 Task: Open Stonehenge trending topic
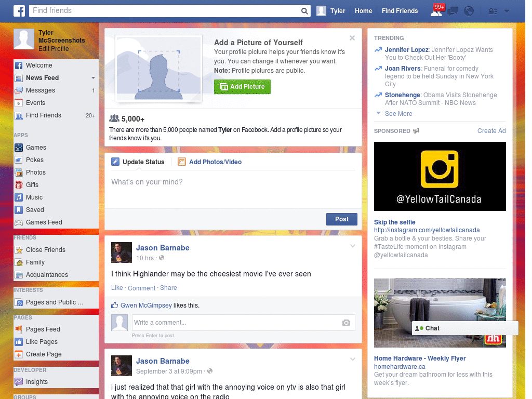point(403,95)
